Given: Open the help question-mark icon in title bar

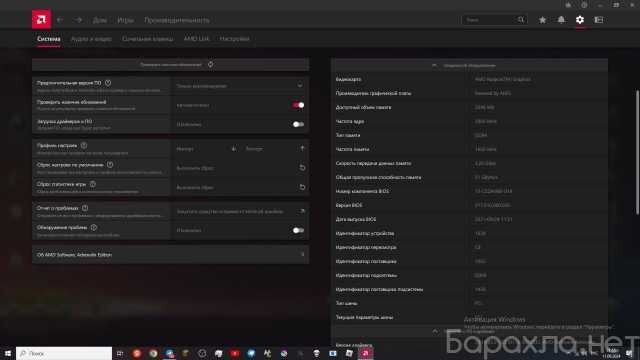Looking at the screenshot, I should (584, 5).
